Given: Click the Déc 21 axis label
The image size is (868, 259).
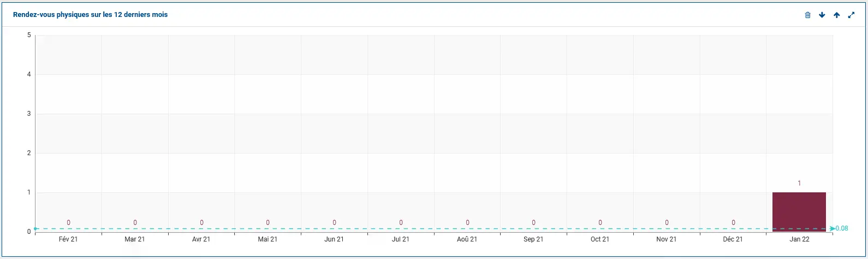Looking at the screenshot, I should (733, 239).
